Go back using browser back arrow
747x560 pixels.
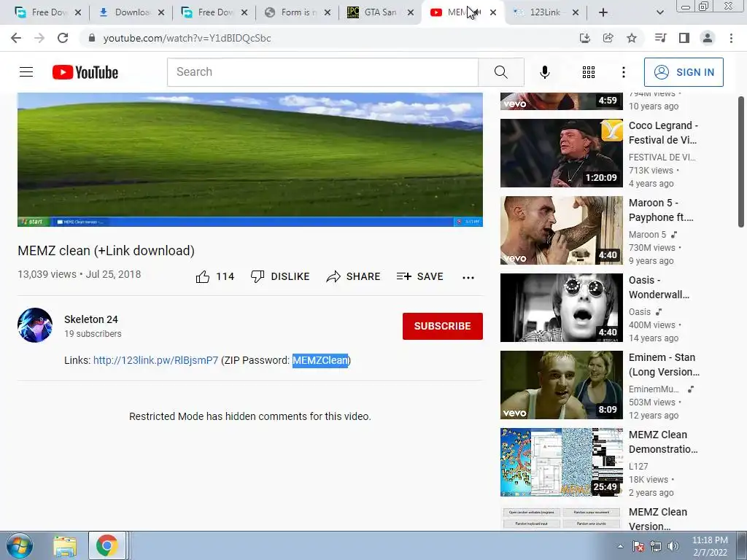(16, 38)
